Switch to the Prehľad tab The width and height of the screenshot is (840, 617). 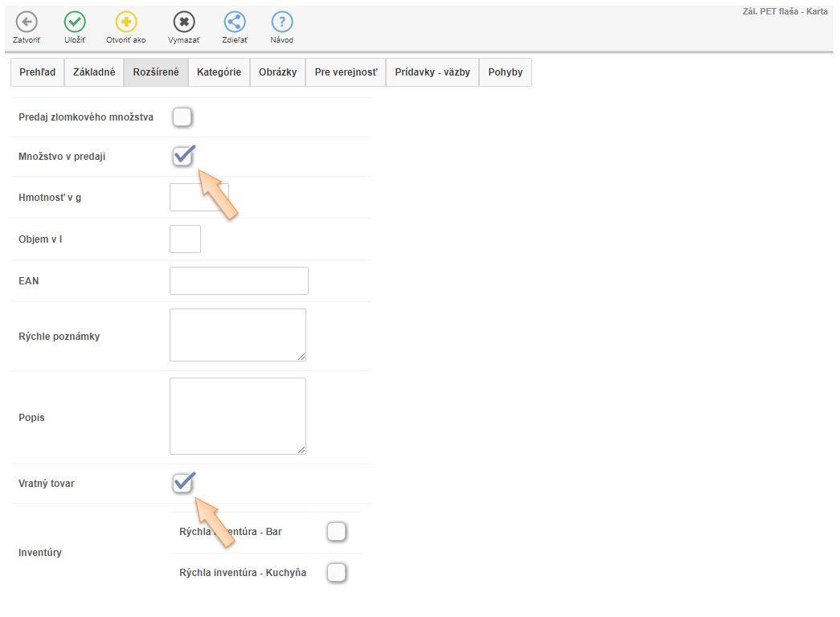[x=37, y=72]
